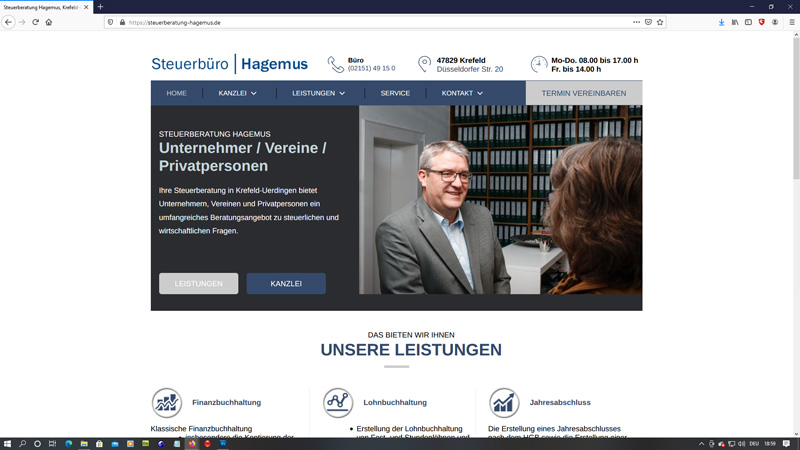Click TERMIN VEREINBAREN button

coord(584,93)
